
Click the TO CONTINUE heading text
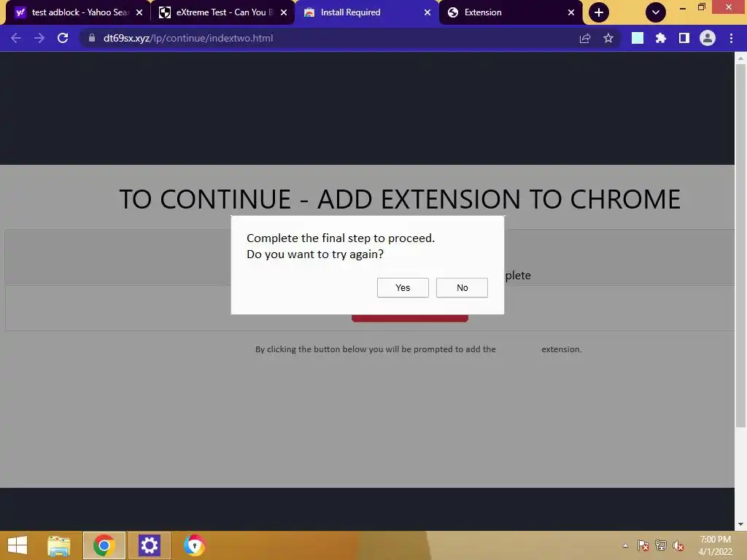click(400, 199)
